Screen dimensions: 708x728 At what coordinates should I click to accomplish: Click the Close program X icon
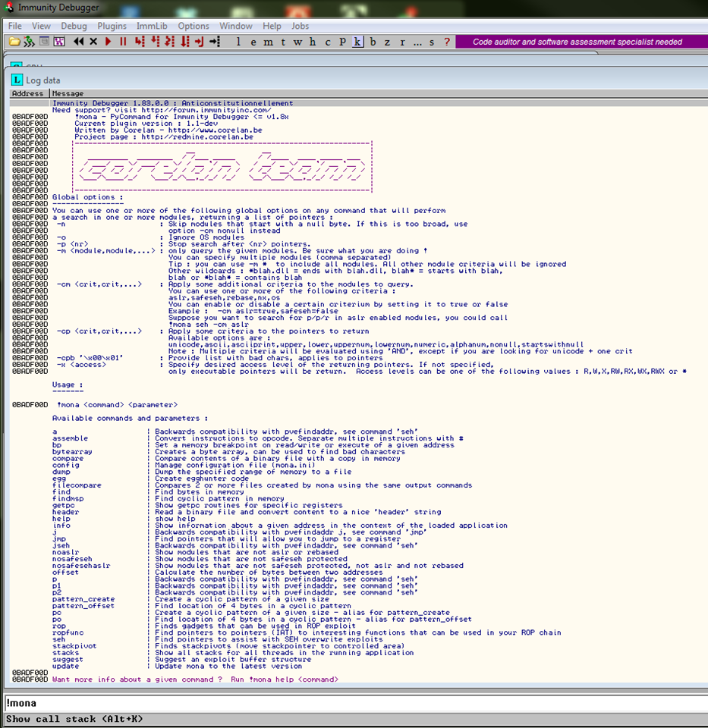pos(93,42)
